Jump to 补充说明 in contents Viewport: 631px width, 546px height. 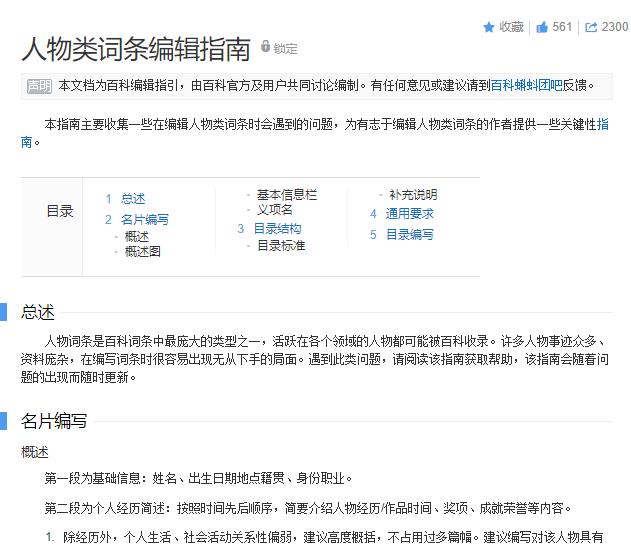[413, 195]
